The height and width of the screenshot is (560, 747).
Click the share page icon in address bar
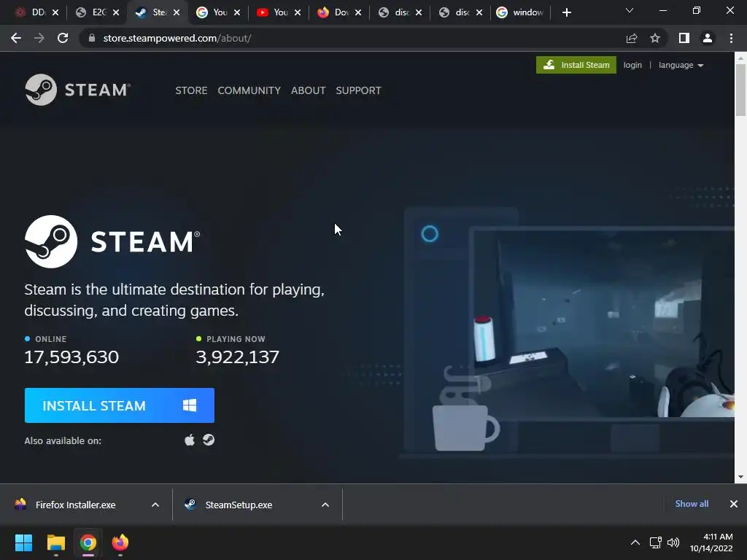[632, 38]
